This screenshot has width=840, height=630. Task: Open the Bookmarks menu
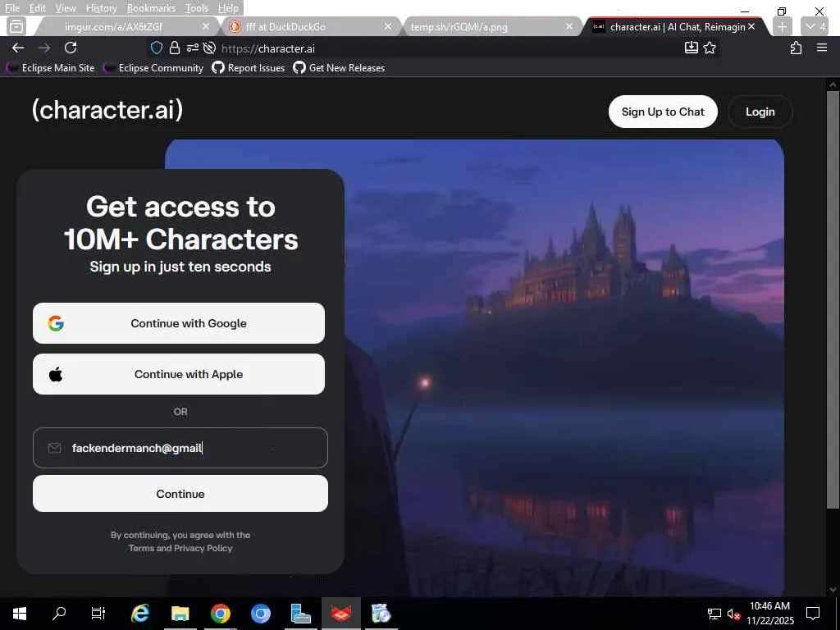click(x=151, y=8)
